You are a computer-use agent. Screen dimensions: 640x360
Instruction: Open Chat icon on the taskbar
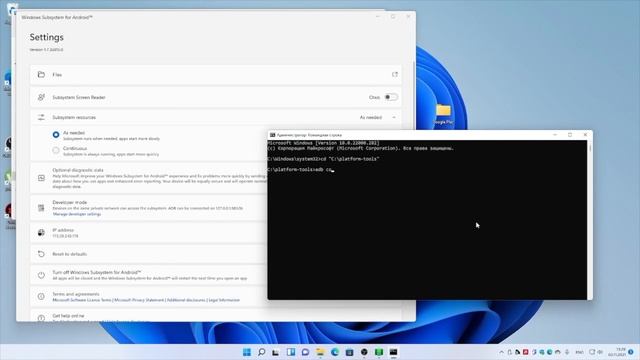pyautogui.click(x=305, y=352)
